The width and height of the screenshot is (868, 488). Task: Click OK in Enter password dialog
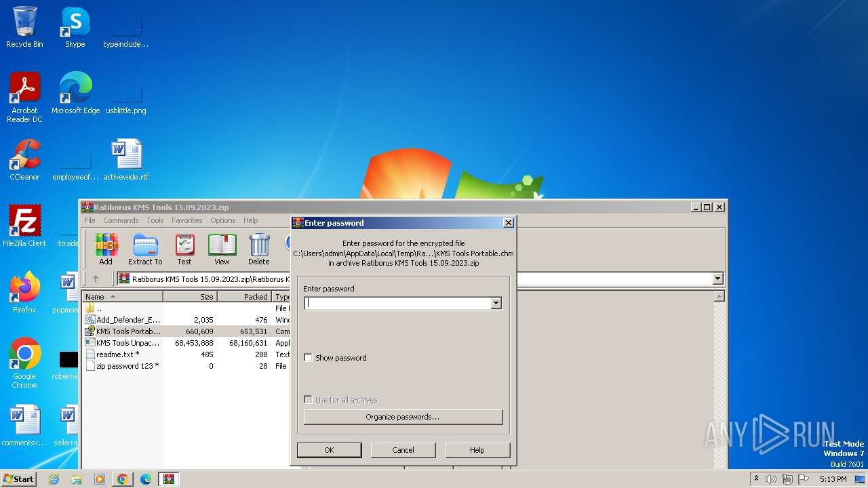[329, 450]
